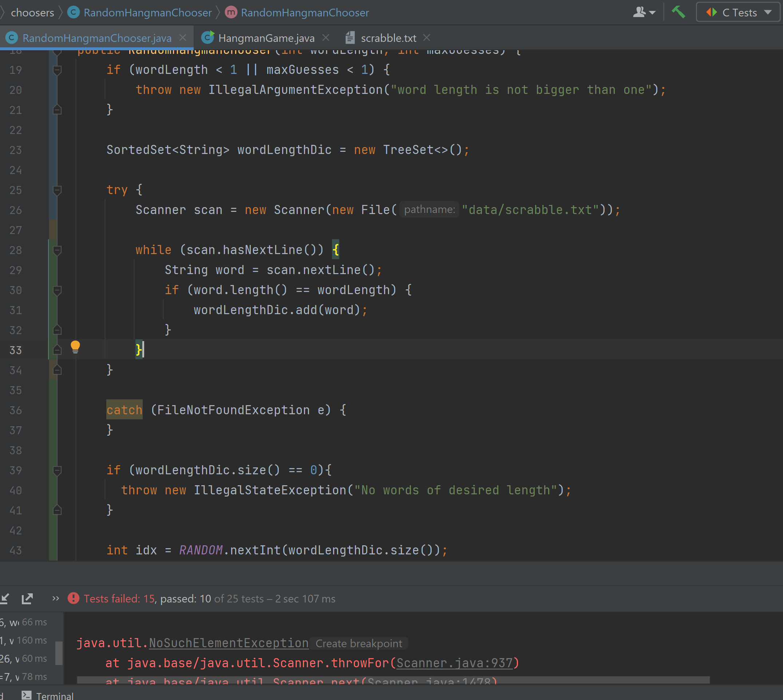Open the C Tests run configuration dropdown
783x700 pixels.
pos(738,12)
